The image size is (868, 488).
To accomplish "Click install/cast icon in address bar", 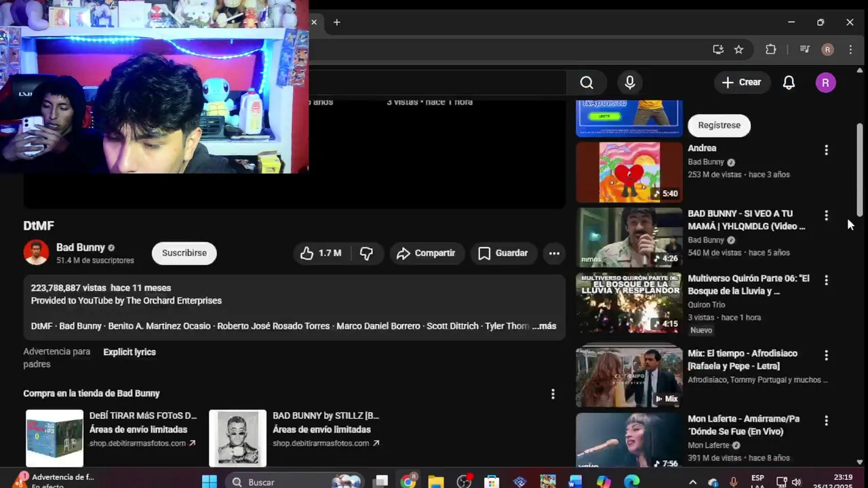I will pos(718,49).
